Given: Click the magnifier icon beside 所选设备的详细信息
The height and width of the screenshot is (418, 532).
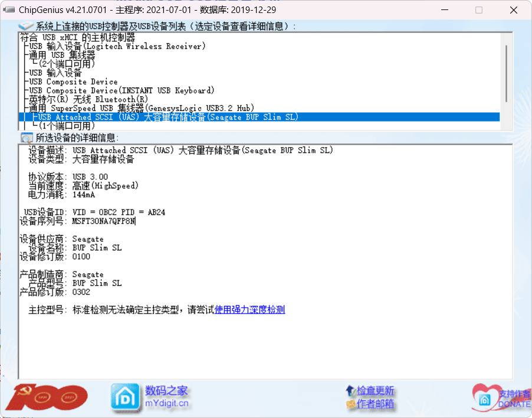Looking at the screenshot, I should (27, 138).
